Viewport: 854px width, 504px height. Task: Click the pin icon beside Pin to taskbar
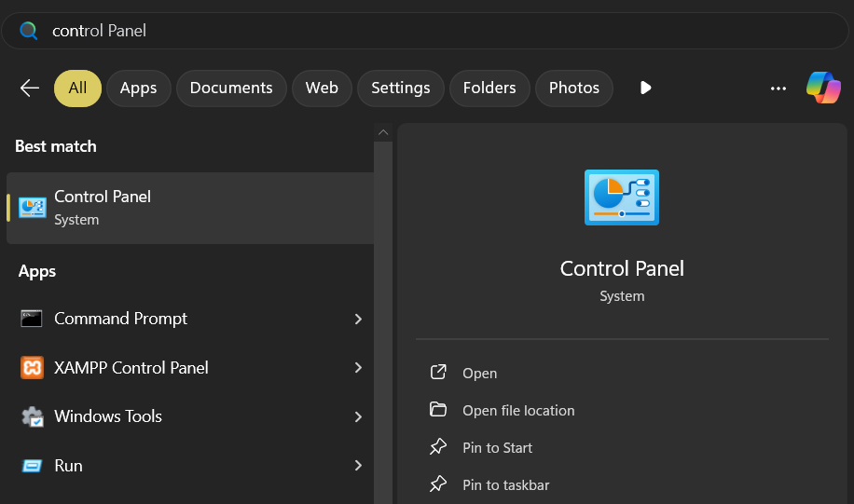click(x=438, y=484)
